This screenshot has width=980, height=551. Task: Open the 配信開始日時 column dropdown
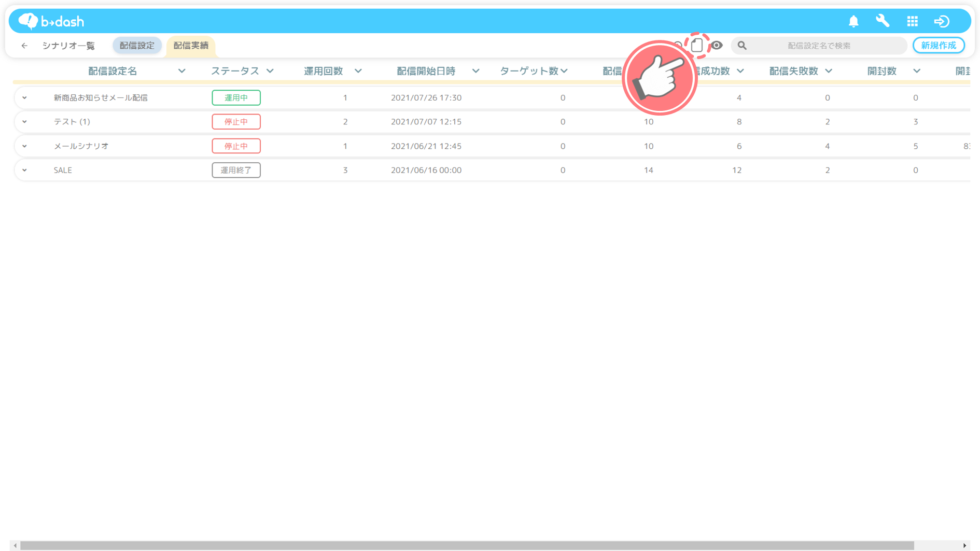click(475, 71)
